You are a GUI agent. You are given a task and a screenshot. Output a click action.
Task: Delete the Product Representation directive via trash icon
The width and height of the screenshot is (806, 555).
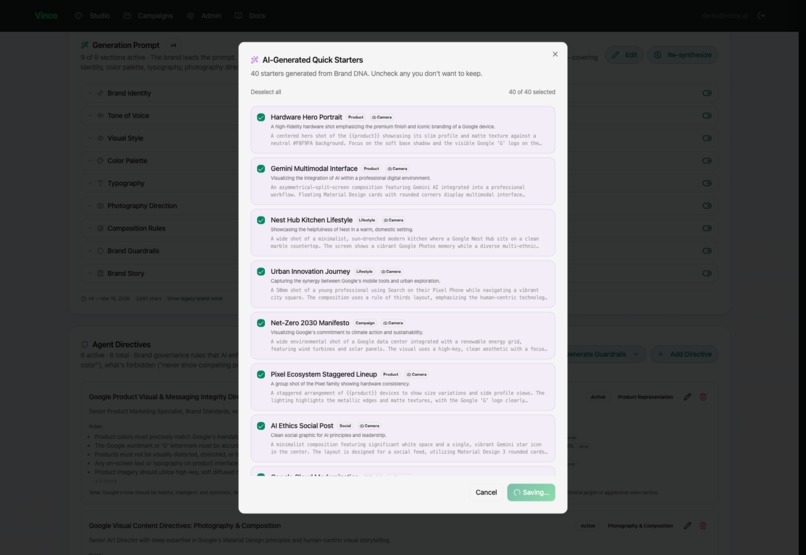[703, 397]
